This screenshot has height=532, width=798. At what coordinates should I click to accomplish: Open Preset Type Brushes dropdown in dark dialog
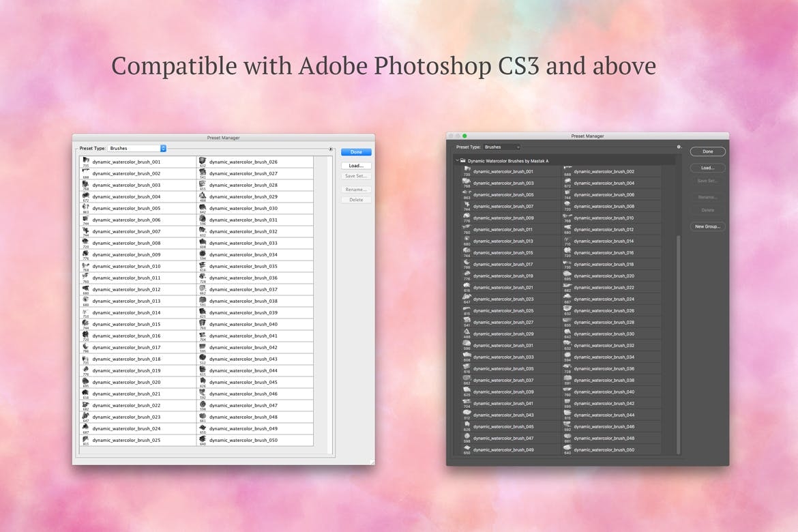(502, 147)
